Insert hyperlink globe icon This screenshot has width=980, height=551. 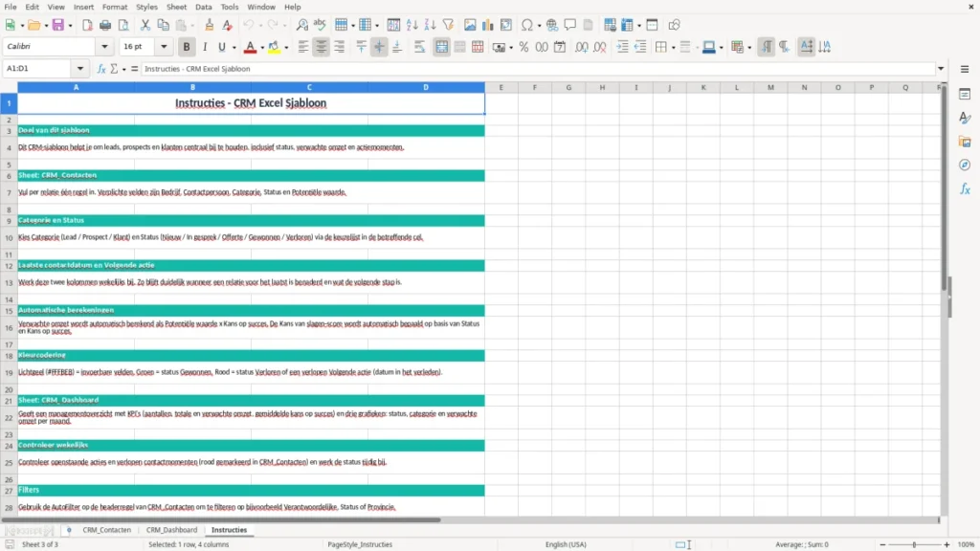[552, 25]
